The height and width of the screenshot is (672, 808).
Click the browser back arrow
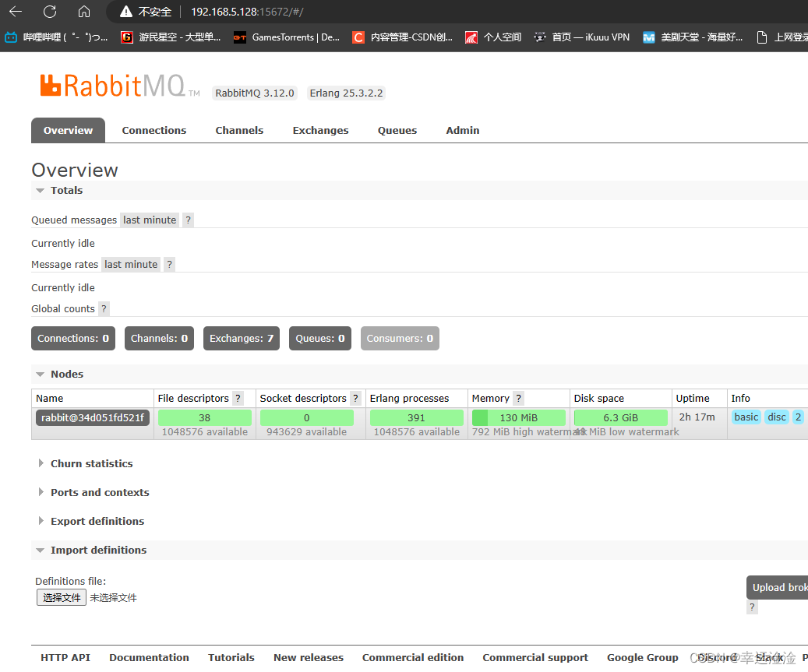[x=16, y=12]
